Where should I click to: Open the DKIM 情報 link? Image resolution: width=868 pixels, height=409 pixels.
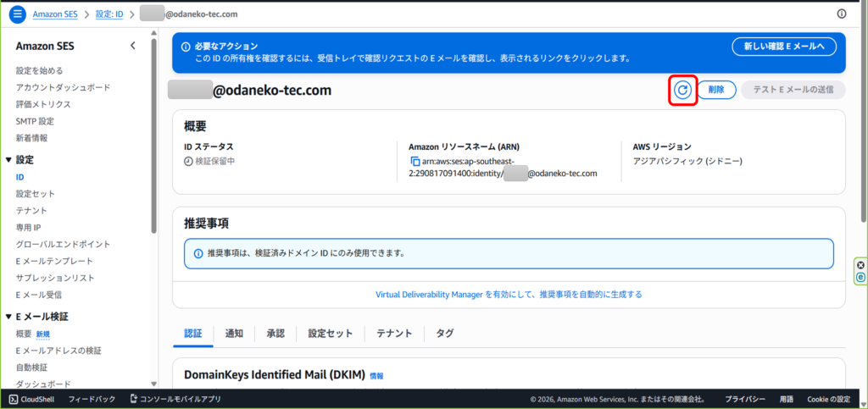pos(376,376)
